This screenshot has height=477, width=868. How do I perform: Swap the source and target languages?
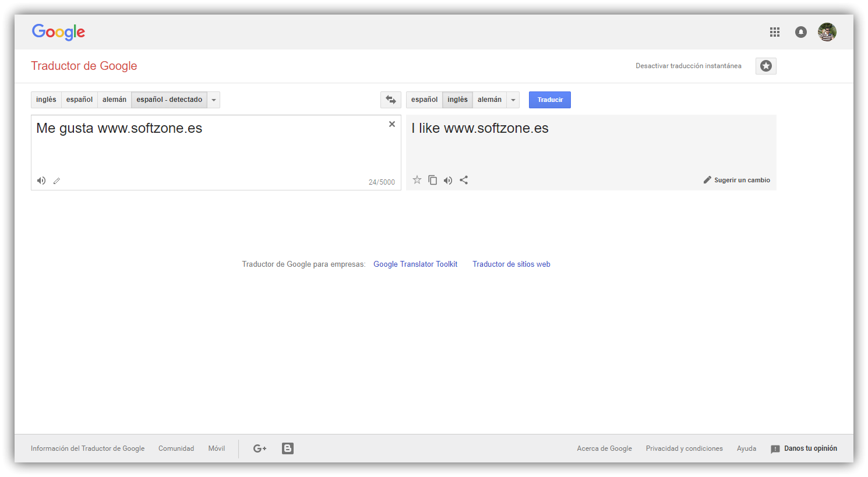(x=391, y=100)
